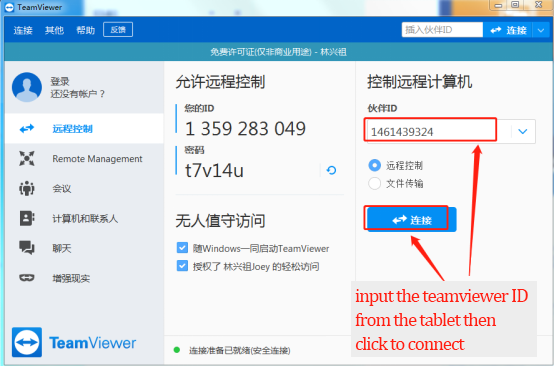Click the Remote Management icon
Viewport: 554px width, 367px height.
click(27, 158)
